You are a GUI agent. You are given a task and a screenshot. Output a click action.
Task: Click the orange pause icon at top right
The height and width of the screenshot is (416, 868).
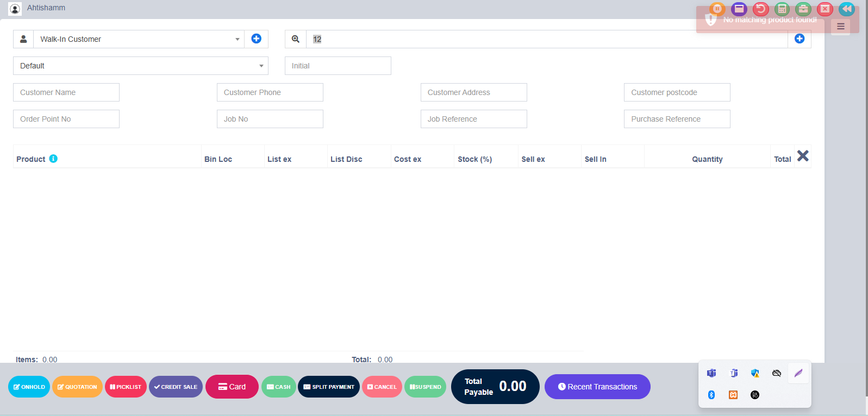[x=717, y=9]
